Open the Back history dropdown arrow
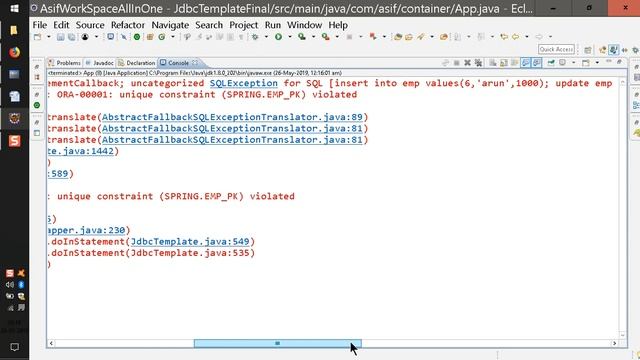 coord(527,37)
